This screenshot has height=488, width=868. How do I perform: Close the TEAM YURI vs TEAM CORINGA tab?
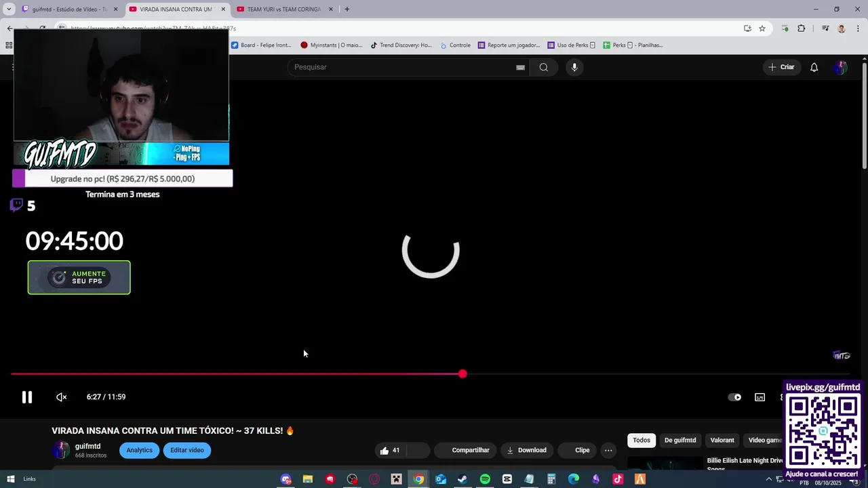point(331,9)
